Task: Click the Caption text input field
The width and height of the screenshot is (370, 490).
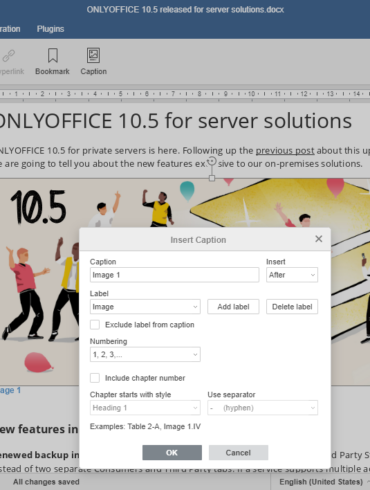Action: pos(174,275)
